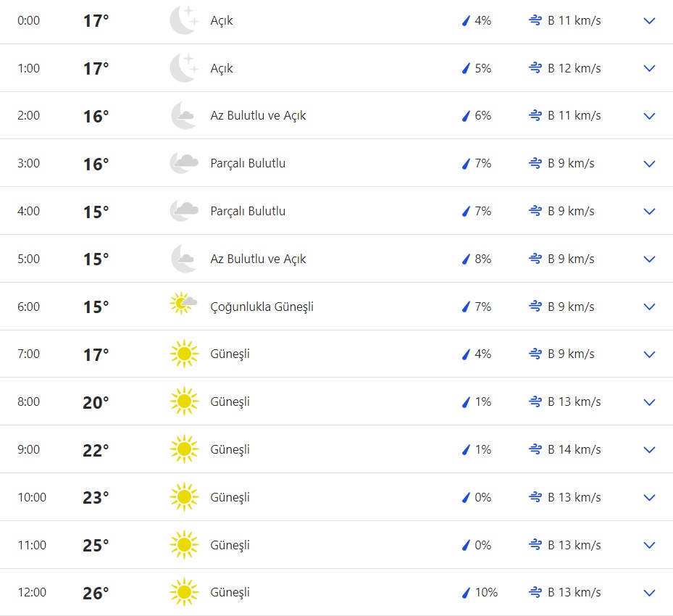The image size is (673, 616).
Task: Click the 'Çoğunlukla Güneşli' condition text
Action: coord(262,307)
